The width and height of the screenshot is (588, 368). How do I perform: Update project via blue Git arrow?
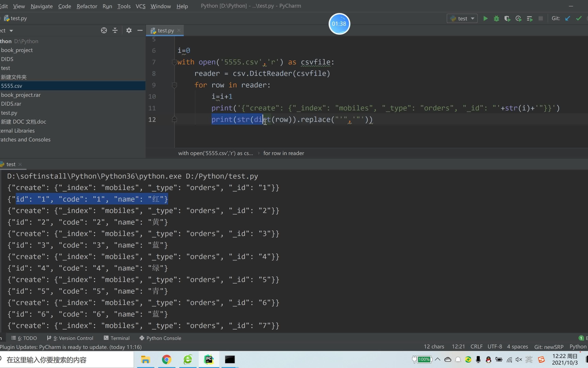568,19
